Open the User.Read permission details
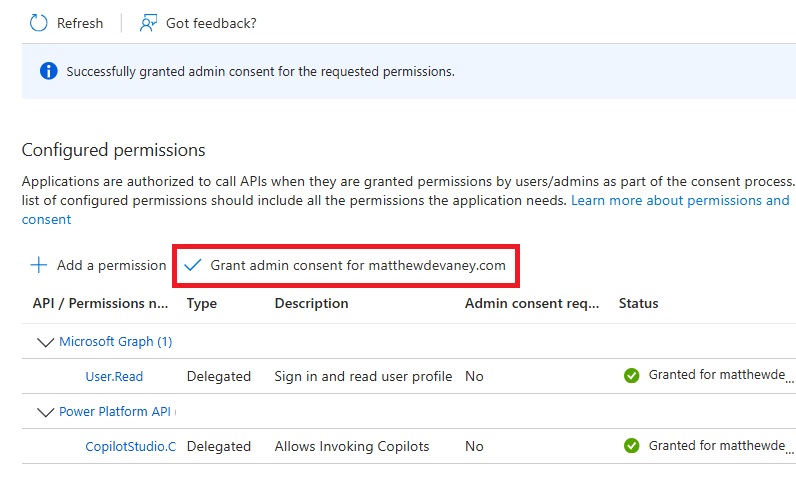The height and width of the screenshot is (500, 796). click(x=114, y=377)
